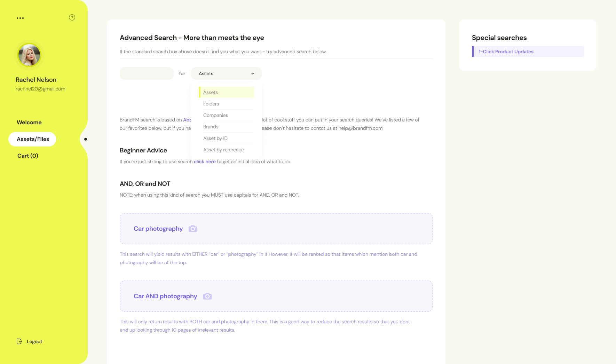Click camera icon beside Car AND photography
This screenshot has height=364, width=616.
207,296
